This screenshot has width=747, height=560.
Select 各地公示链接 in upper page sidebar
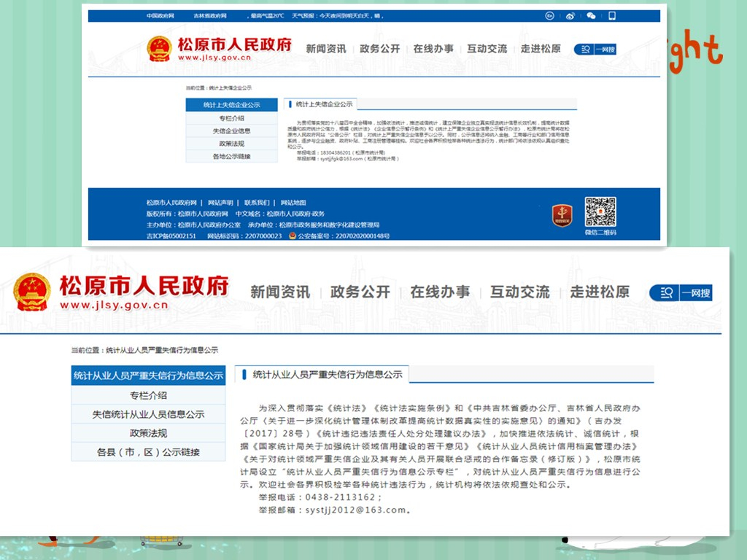click(231, 156)
